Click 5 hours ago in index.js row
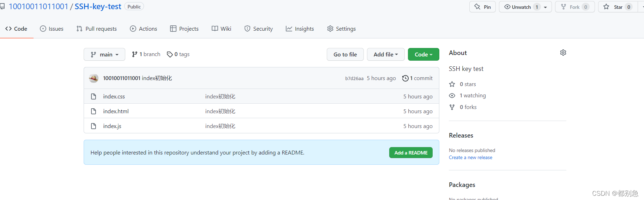Image resolution: width=644 pixels, height=200 pixels. pos(418,126)
